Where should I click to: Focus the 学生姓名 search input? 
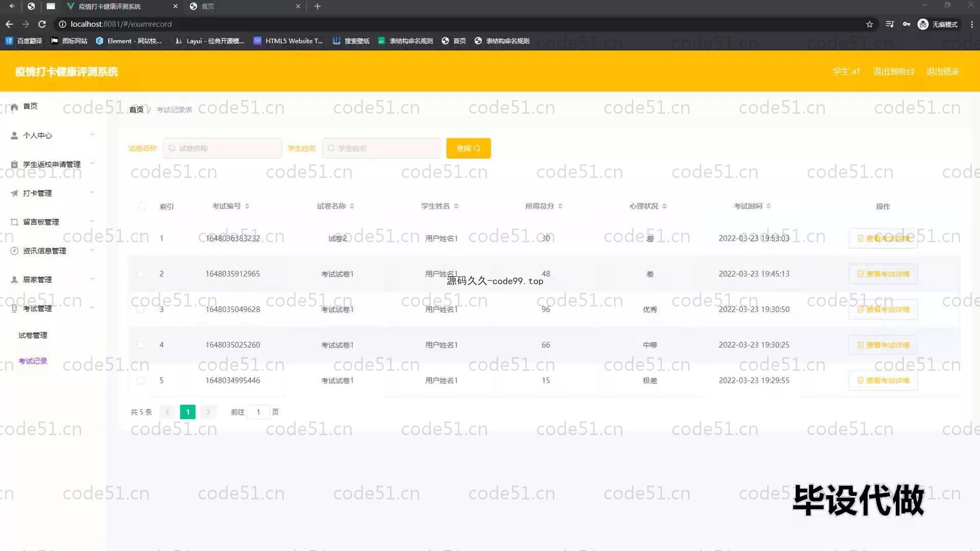coord(382,148)
